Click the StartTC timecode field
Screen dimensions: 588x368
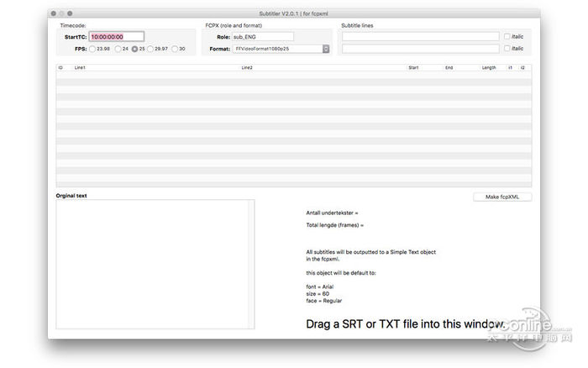click(x=116, y=37)
